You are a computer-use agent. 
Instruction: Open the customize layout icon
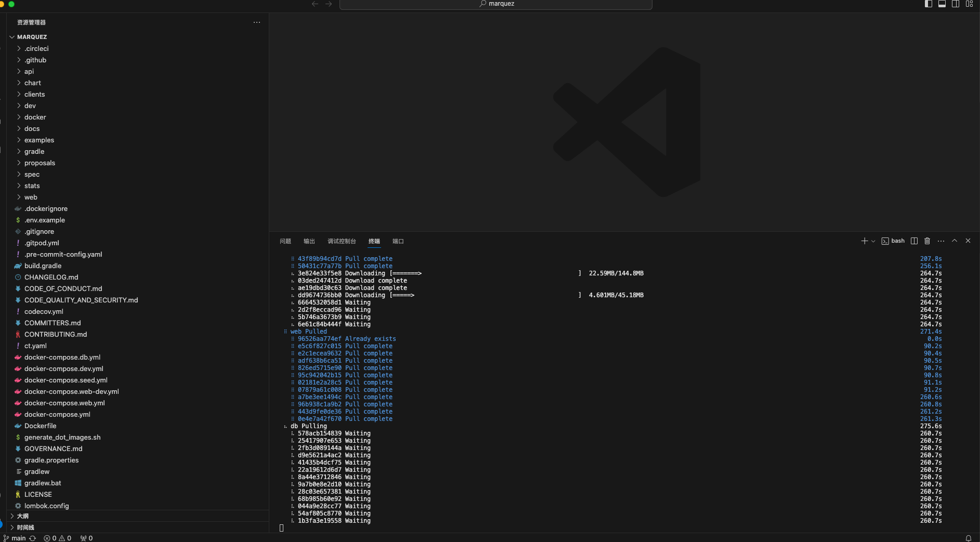tap(969, 4)
